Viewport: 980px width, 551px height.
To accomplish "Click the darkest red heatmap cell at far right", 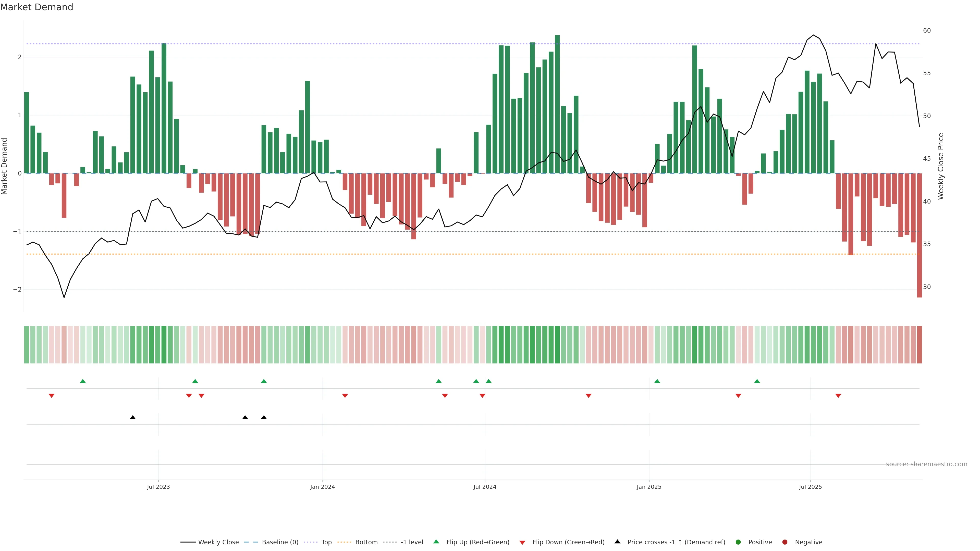I will pos(919,345).
